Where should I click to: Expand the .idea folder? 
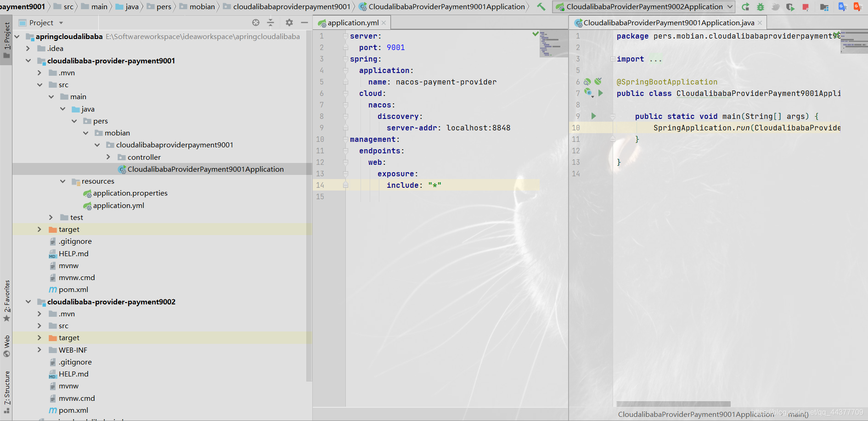coord(28,48)
